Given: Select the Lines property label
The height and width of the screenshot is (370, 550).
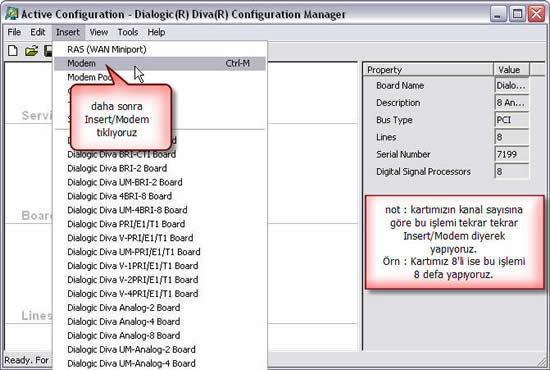Looking at the screenshot, I should (386, 137).
